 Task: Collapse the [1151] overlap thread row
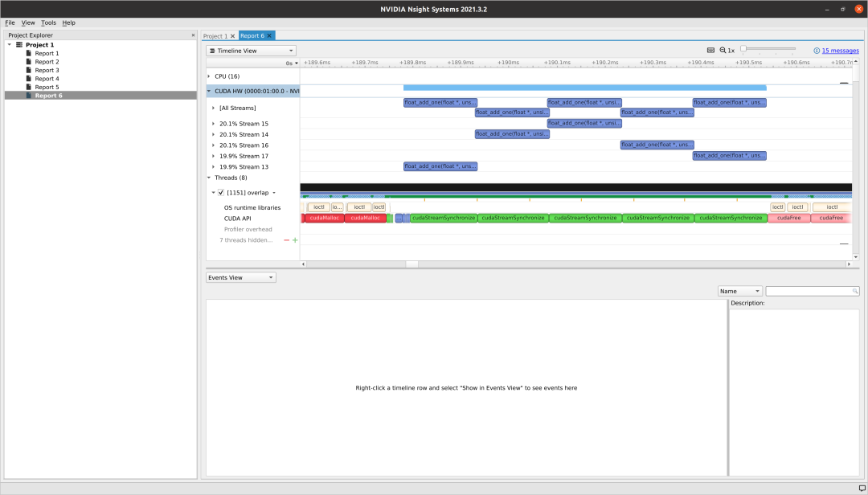[x=213, y=193]
